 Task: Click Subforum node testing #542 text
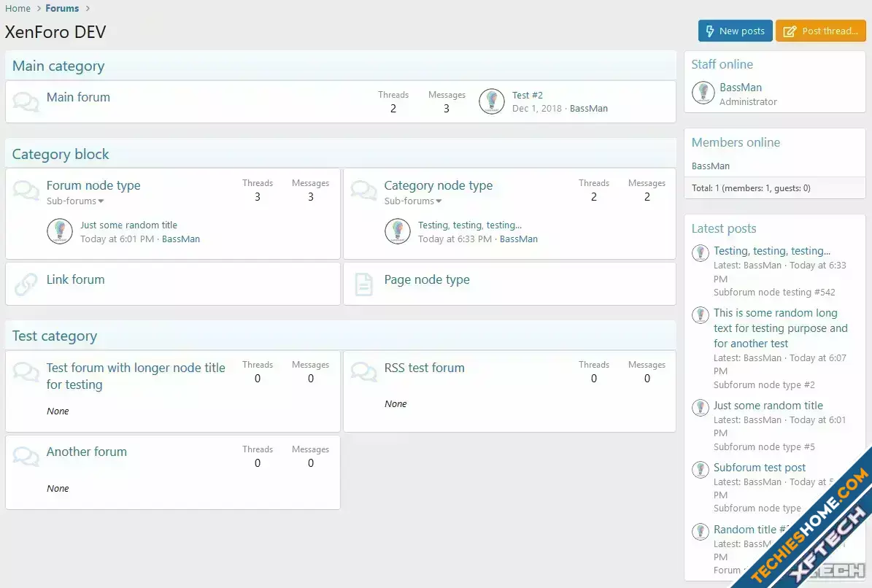pos(774,292)
